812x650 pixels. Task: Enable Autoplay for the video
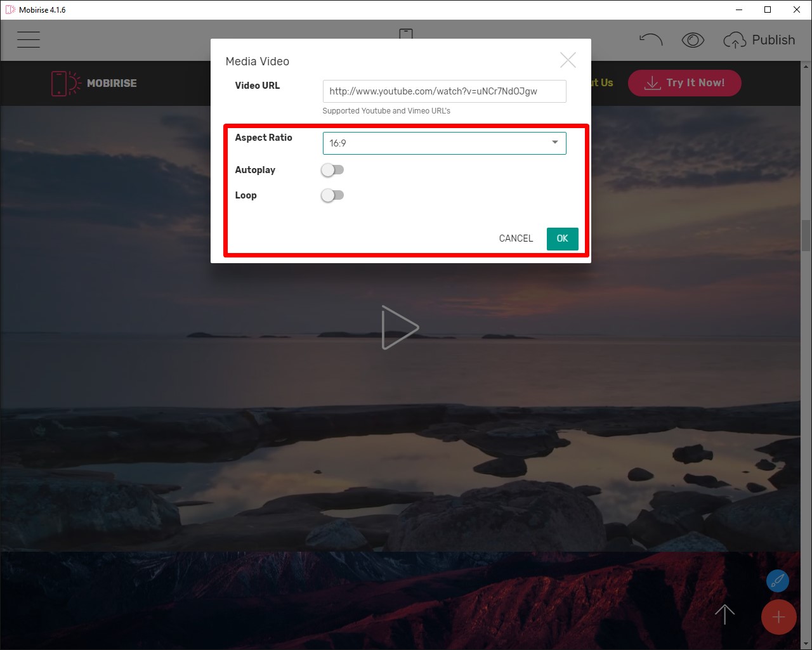332,170
